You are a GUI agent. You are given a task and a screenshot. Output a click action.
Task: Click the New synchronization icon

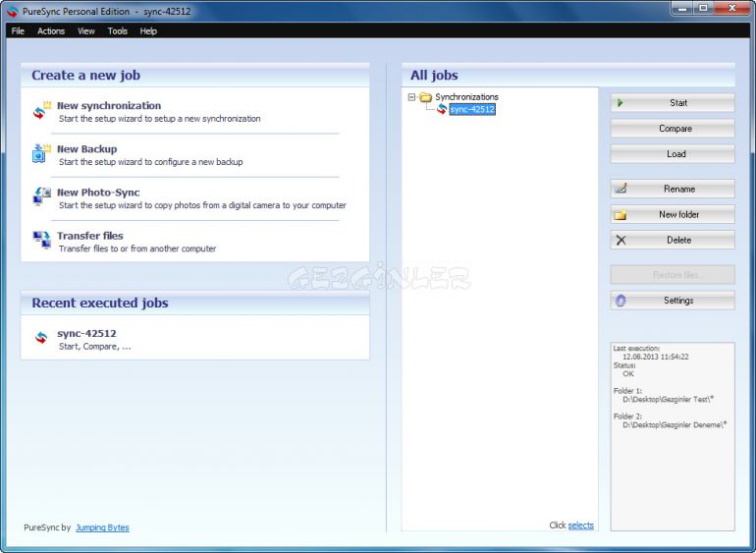[41, 111]
